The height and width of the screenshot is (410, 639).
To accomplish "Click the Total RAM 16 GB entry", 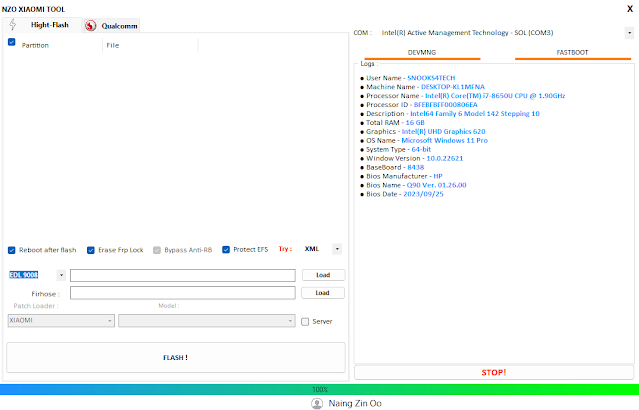I will (392, 123).
